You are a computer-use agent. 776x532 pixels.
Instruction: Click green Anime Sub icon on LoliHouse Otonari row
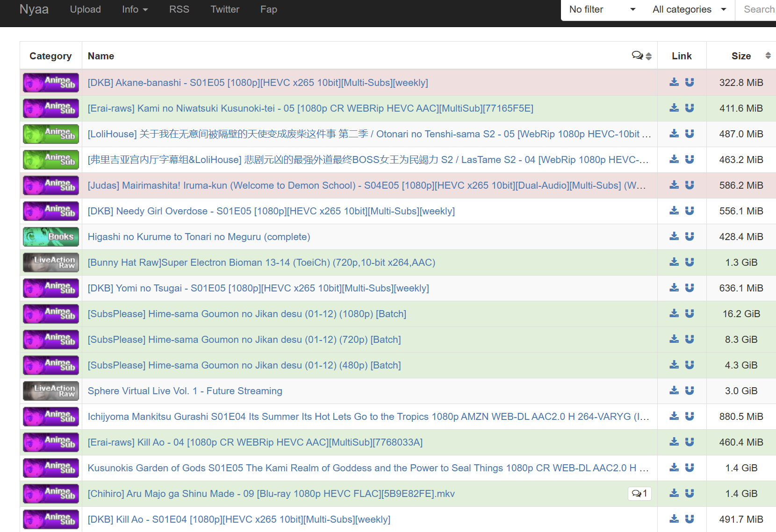point(51,134)
